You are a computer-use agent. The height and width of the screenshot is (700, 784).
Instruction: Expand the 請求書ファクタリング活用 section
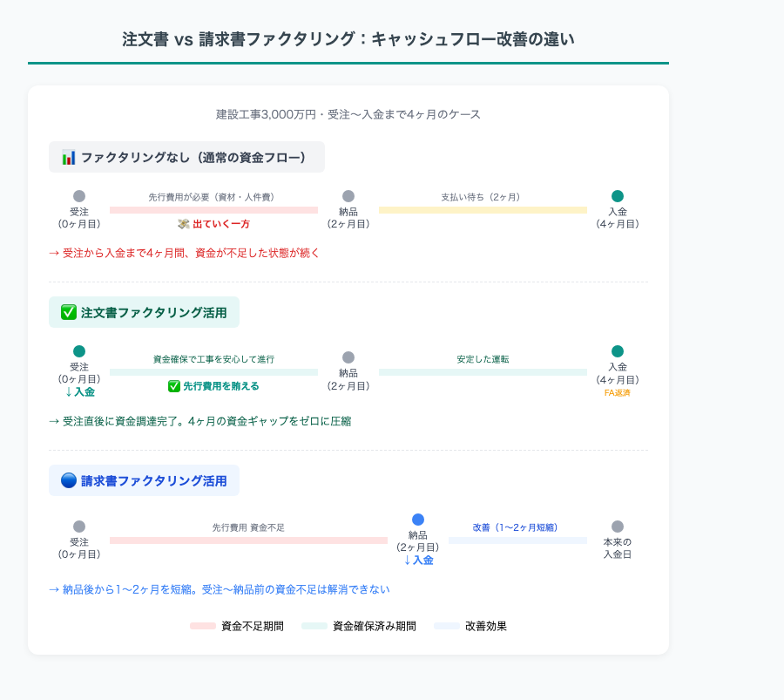pyautogui.click(x=144, y=480)
